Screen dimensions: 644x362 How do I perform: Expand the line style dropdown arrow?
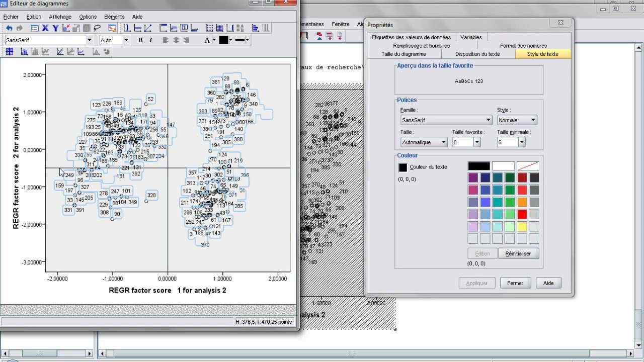tap(247, 40)
